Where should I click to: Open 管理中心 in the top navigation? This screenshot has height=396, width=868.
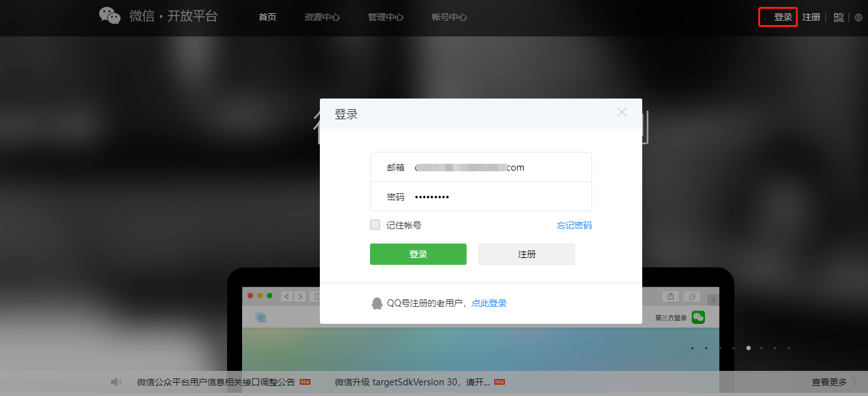[386, 17]
